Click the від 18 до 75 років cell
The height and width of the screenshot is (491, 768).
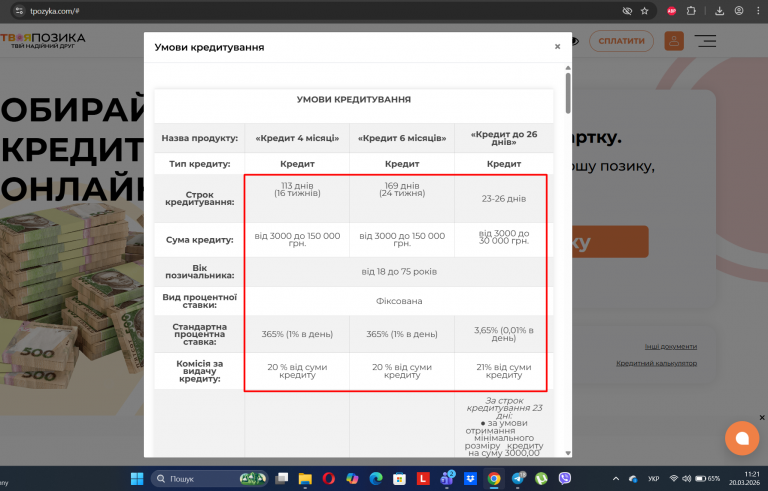coord(399,271)
